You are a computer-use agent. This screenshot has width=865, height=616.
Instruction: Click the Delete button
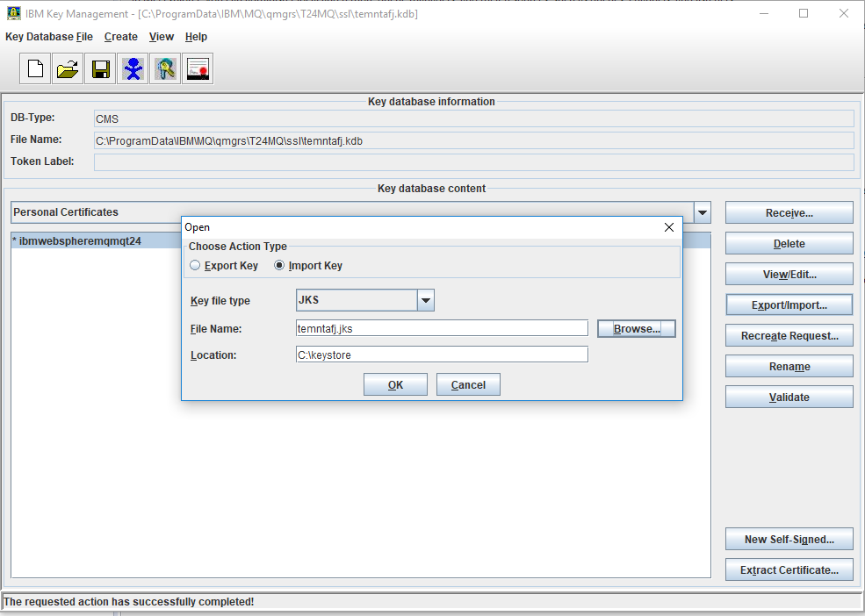(x=789, y=243)
